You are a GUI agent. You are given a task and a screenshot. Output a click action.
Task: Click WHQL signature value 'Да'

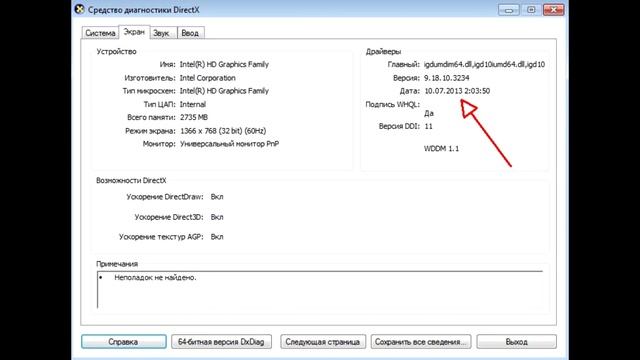point(429,113)
